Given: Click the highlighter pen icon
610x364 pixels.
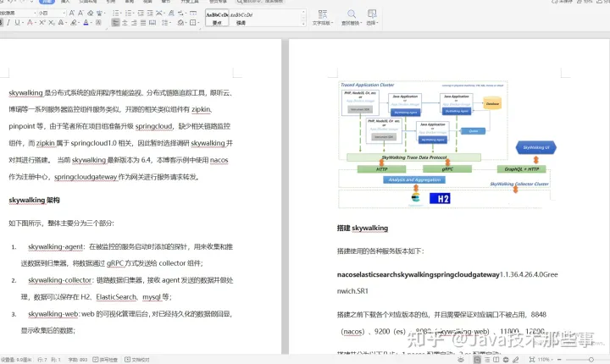Looking at the screenshot, I should pyautogui.click(x=73, y=23).
